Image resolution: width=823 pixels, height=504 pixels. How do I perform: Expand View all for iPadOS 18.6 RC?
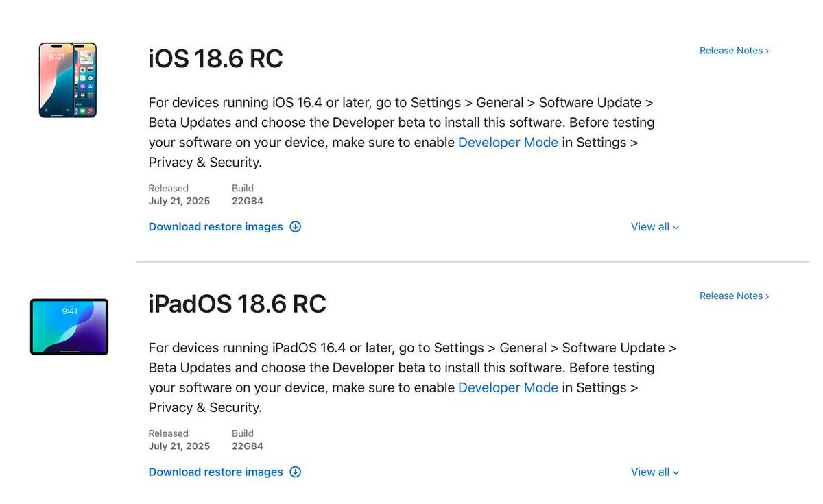(x=654, y=472)
